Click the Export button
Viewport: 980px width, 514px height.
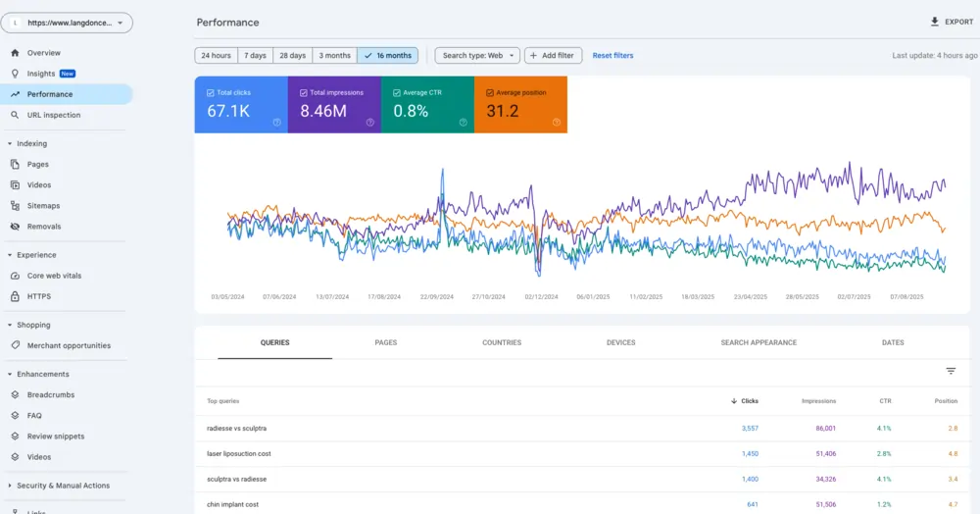(952, 22)
